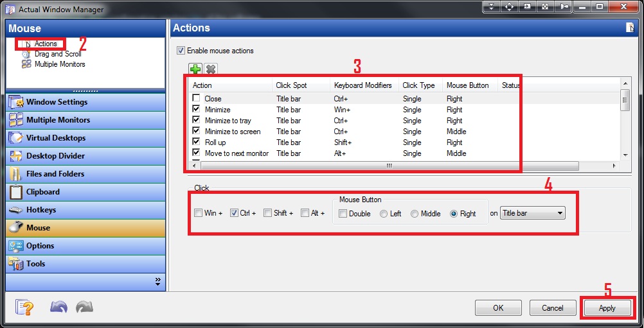Select Multiple Monitors tree item under Mouse
Image resolution: width=644 pixels, height=328 pixels.
click(60, 64)
